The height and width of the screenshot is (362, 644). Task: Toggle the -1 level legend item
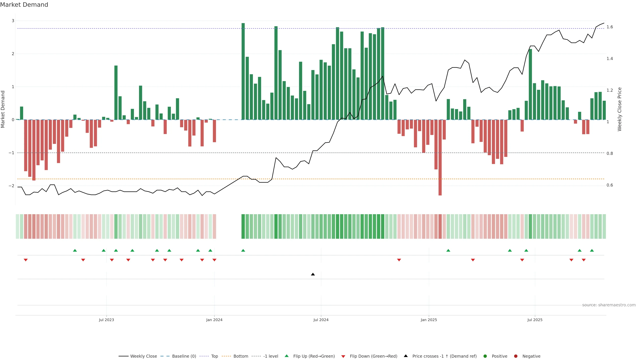coord(271,356)
